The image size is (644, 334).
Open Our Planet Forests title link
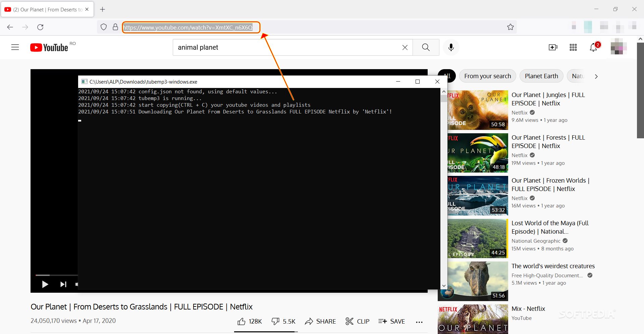548,142
